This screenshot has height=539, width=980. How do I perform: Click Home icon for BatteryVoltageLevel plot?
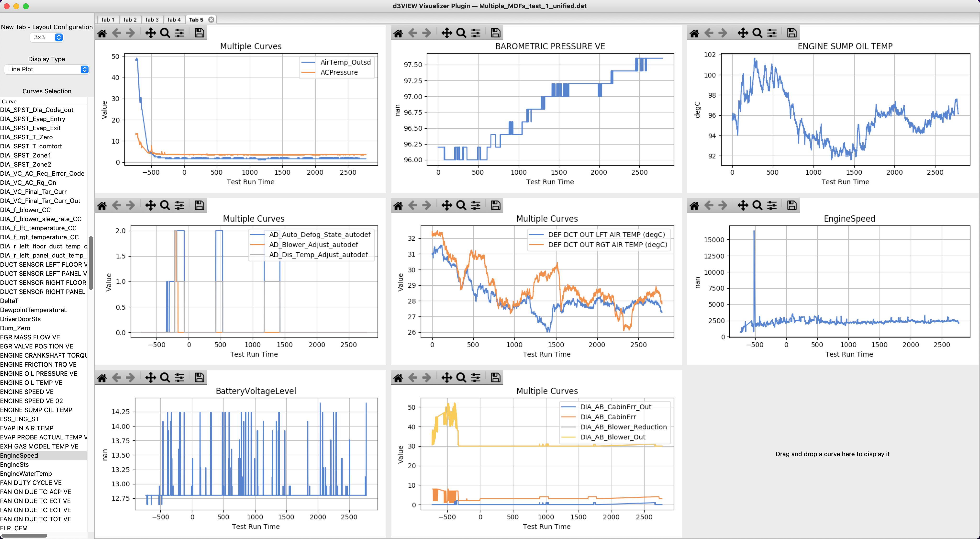pyautogui.click(x=102, y=378)
